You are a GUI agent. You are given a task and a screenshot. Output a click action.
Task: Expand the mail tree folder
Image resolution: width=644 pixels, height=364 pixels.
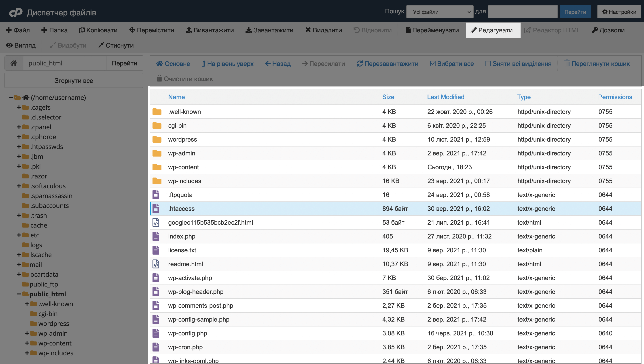[x=19, y=264]
